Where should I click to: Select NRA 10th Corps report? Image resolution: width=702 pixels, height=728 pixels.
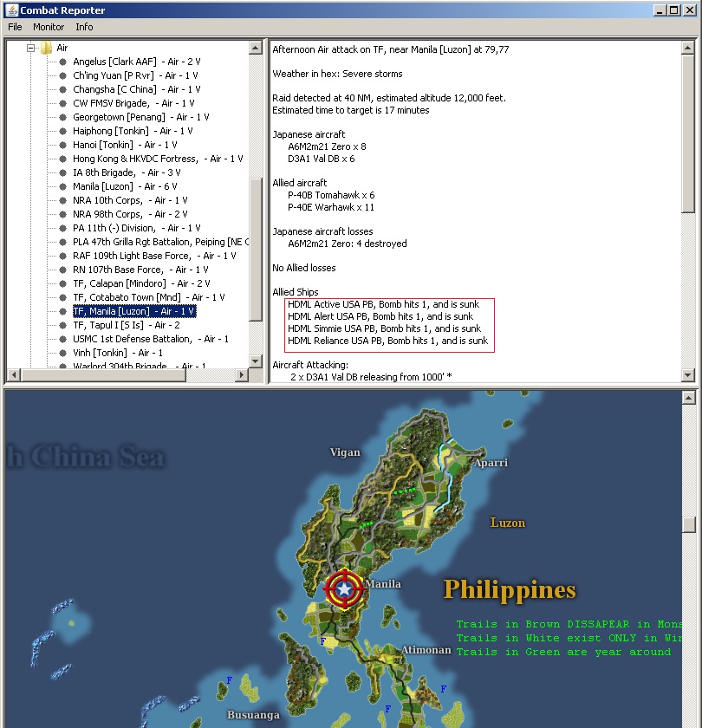pyautogui.click(x=130, y=201)
